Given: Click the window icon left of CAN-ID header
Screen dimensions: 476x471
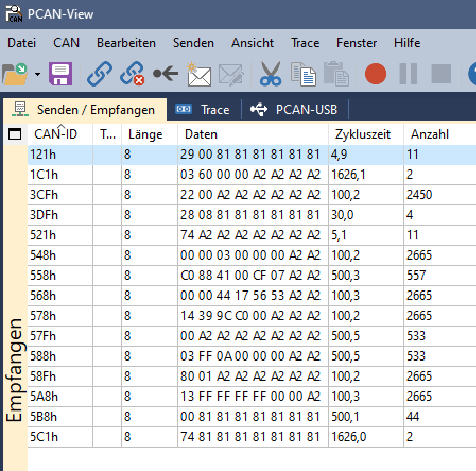Looking at the screenshot, I should click(x=15, y=135).
